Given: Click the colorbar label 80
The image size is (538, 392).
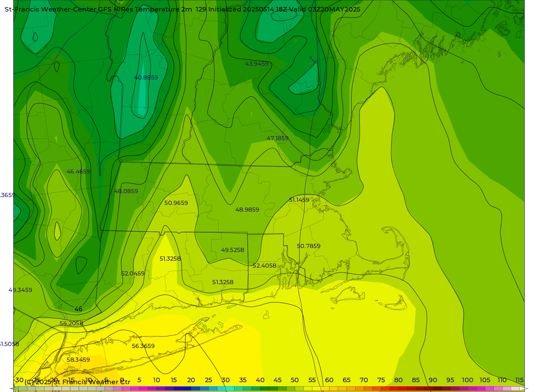Looking at the screenshot, I should pos(398,380).
